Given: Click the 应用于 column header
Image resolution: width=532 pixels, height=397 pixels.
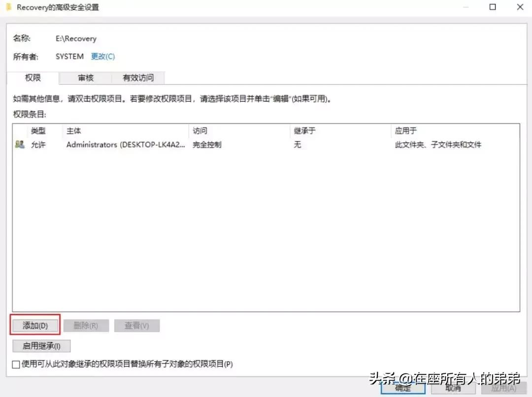Looking at the screenshot, I should (405, 131).
